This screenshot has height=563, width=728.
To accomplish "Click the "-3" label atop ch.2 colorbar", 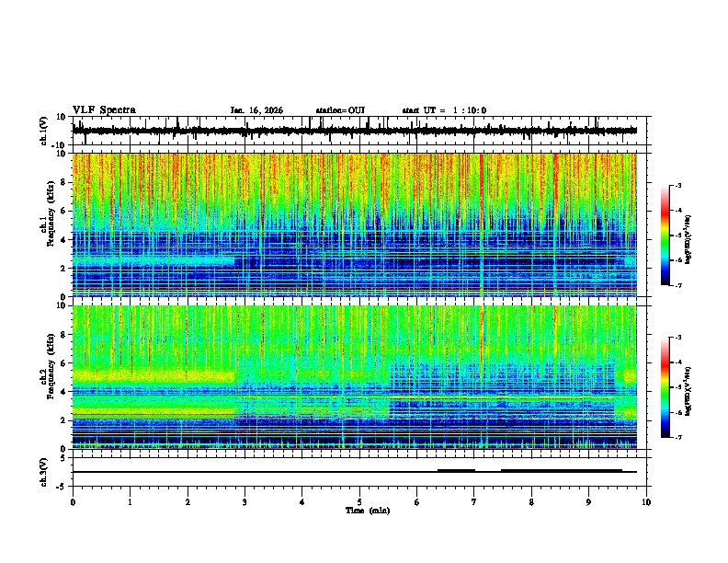I will 677,338.
